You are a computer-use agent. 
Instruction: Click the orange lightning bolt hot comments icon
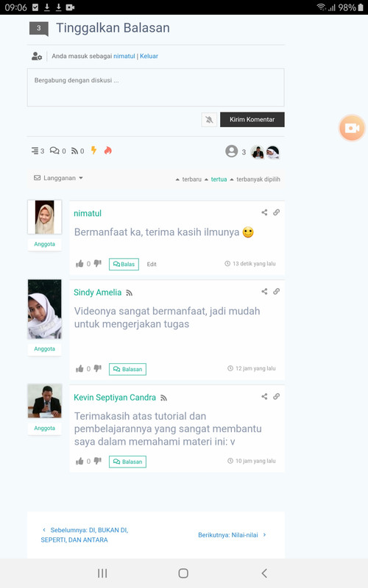94,151
